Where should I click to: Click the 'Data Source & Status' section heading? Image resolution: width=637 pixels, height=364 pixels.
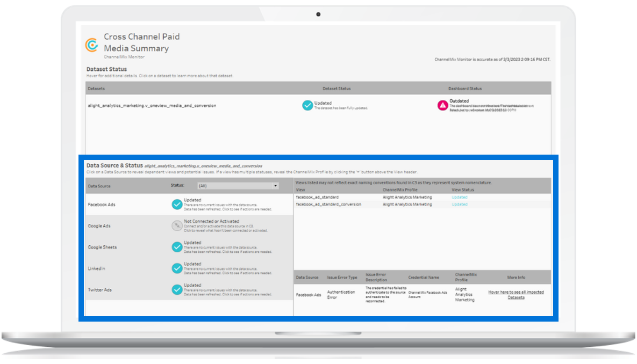pos(114,165)
